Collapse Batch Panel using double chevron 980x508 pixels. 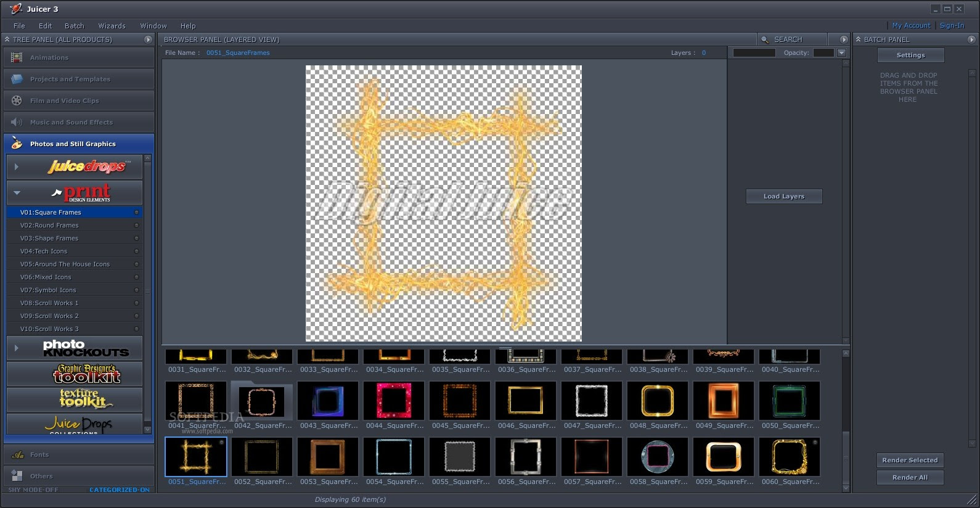(x=858, y=39)
